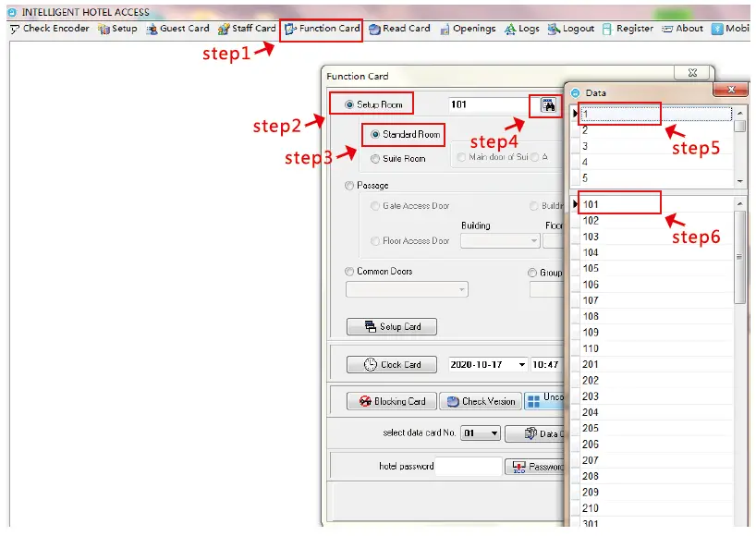
Task: Select room 210 in Data list
Action: coord(655,508)
